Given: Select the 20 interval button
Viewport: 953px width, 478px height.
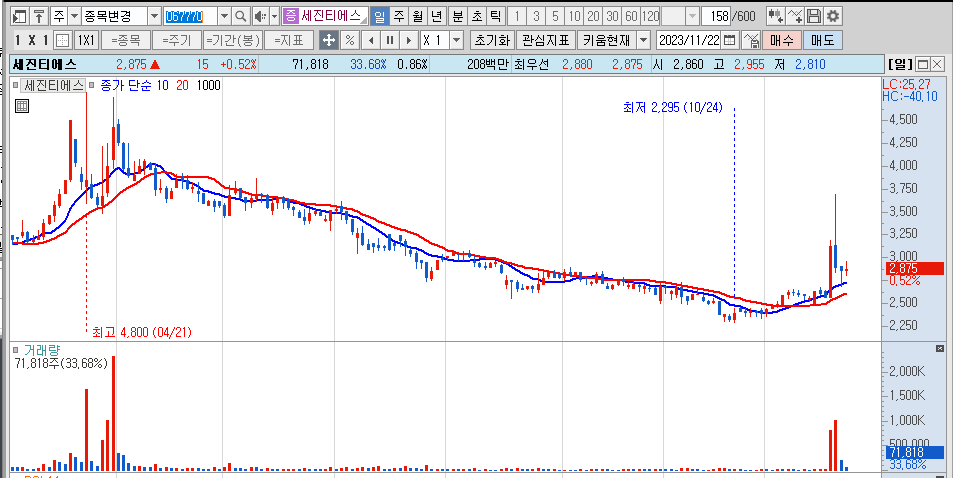Looking at the screenshot, I should [594, 16].
